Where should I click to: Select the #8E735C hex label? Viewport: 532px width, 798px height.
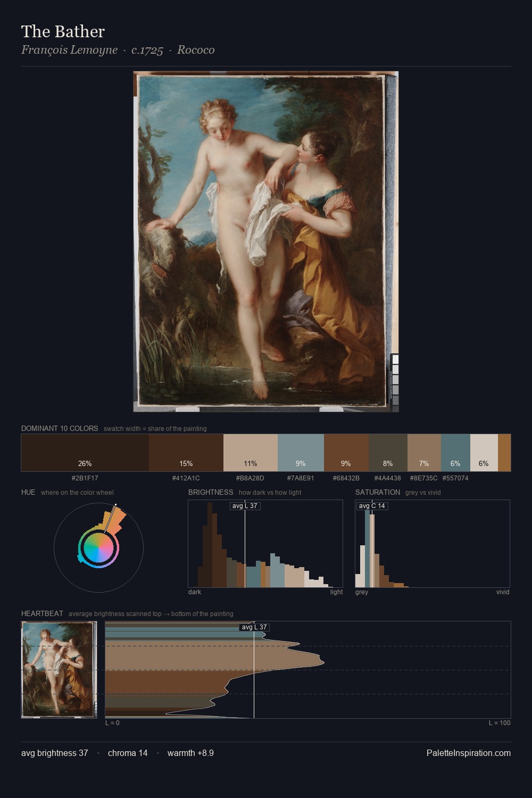coord(423,478)
